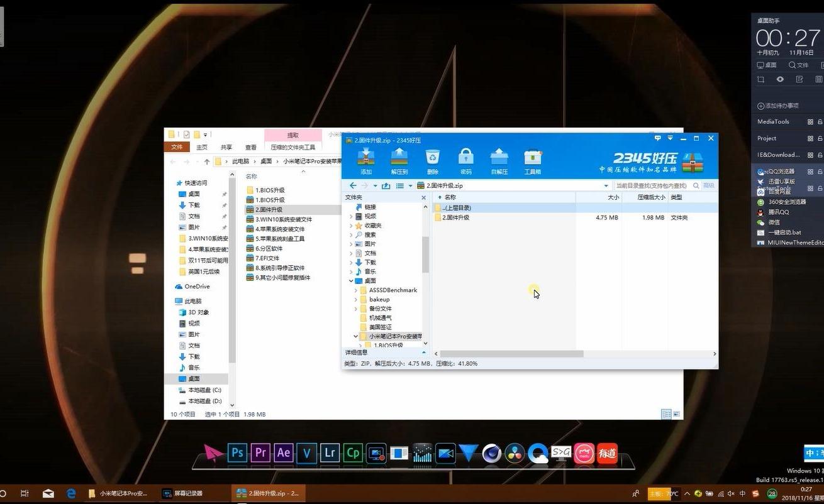Viewport: 824px width, 504px height.
Task: Go up one level in 2345好压
Action: (x=386, y=185)
